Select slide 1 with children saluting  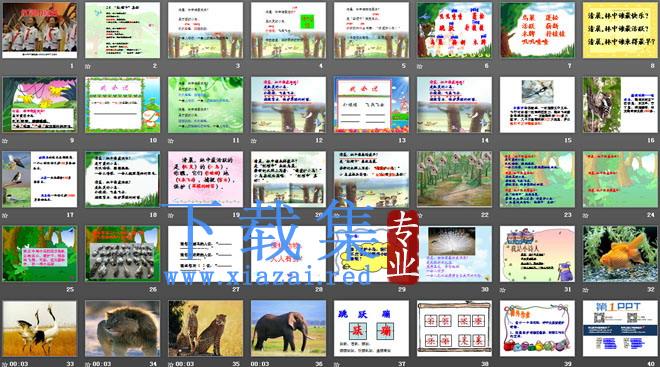40,30
